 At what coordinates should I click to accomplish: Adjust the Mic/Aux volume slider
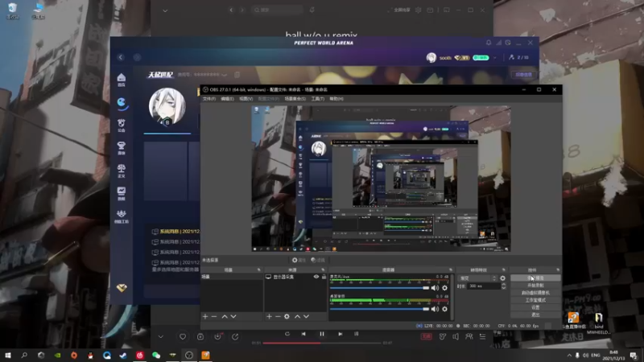coord(379,288)
